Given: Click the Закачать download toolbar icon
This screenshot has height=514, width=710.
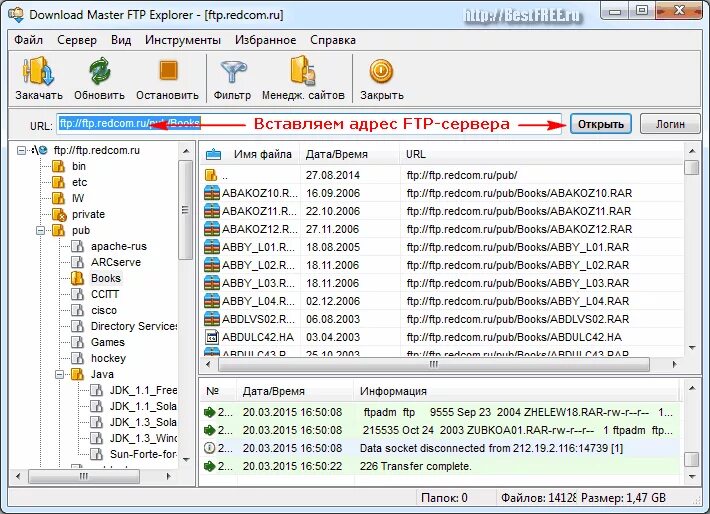Looking at the screenshot, I should tap(38, 71).
